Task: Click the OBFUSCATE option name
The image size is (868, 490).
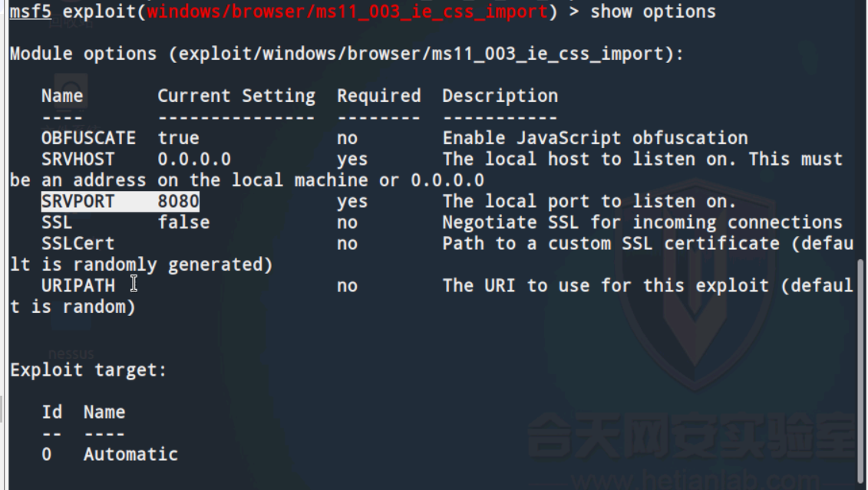Action: click(x=88, y=138)
